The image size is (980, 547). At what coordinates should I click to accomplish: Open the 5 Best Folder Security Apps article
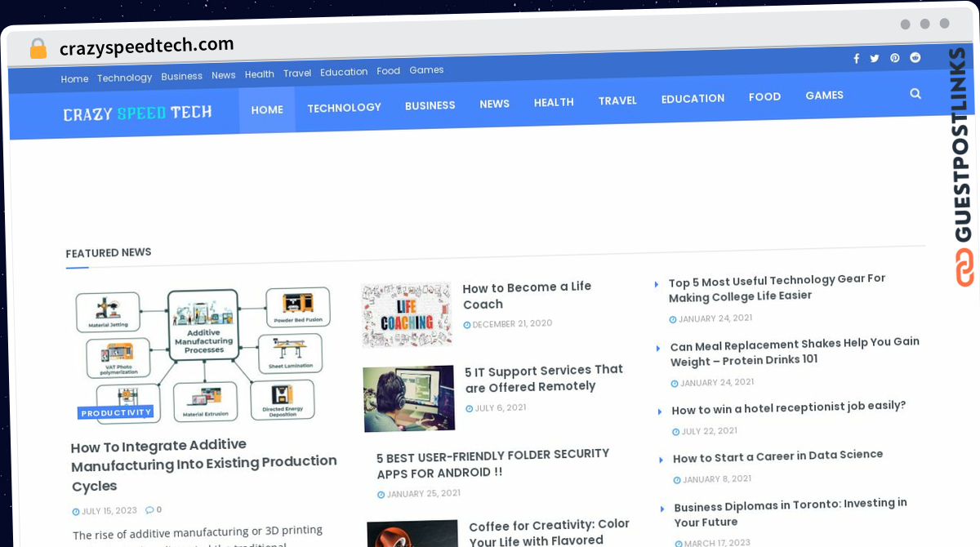coord(492,463)
